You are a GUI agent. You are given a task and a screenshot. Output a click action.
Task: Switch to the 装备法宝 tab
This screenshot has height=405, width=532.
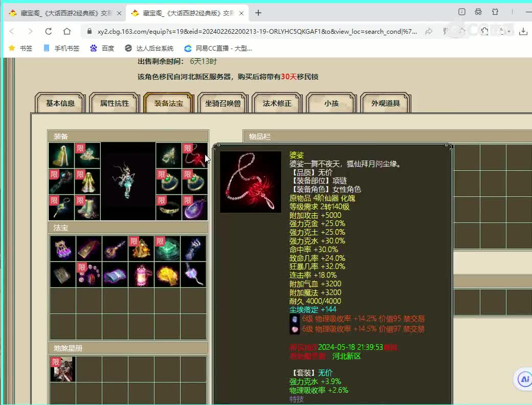(x=169, y=103)
